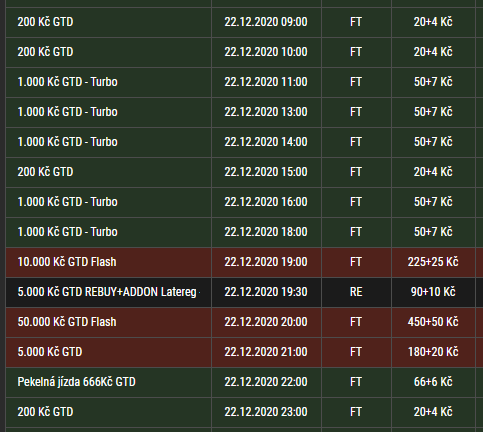Image resolution: width=483 pixels, height=432 pixels.
Task: Click the 180+20 Kč buy-in cell
Action: point(433,352)
